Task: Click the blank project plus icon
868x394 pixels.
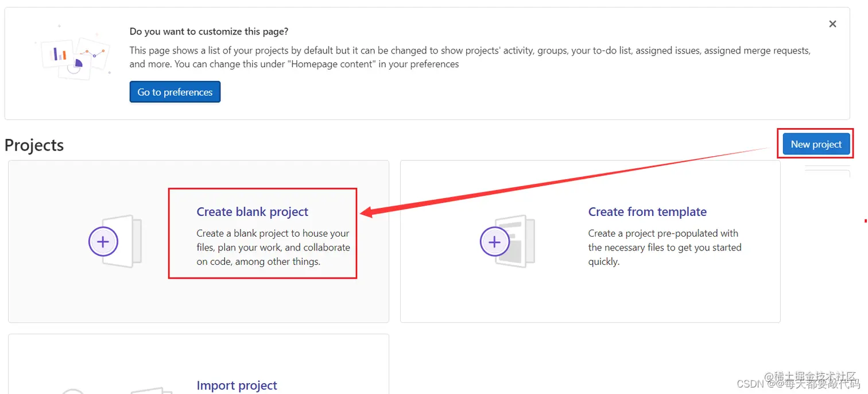Action: click(x=103, y=242)
